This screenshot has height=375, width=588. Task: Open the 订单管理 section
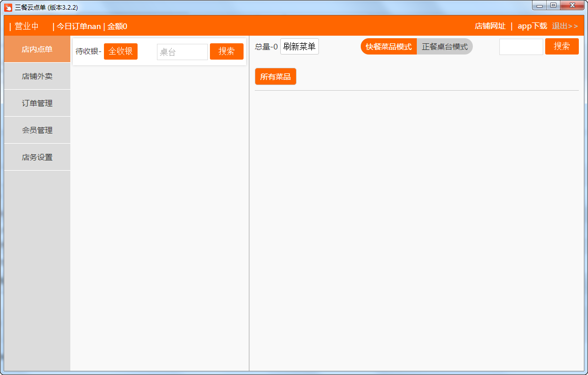pos(37,103)
